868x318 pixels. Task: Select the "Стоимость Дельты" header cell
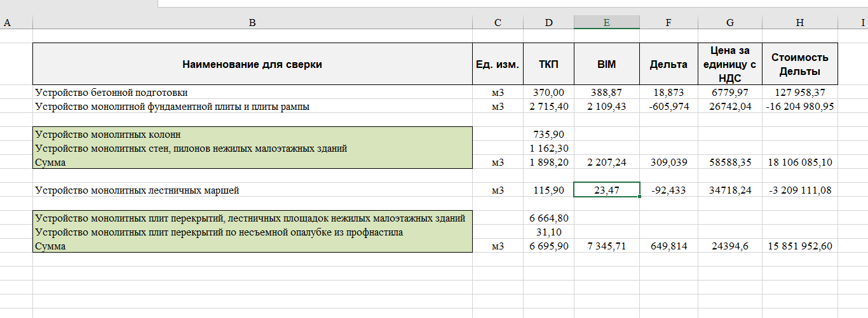click(x=799, y=64)
